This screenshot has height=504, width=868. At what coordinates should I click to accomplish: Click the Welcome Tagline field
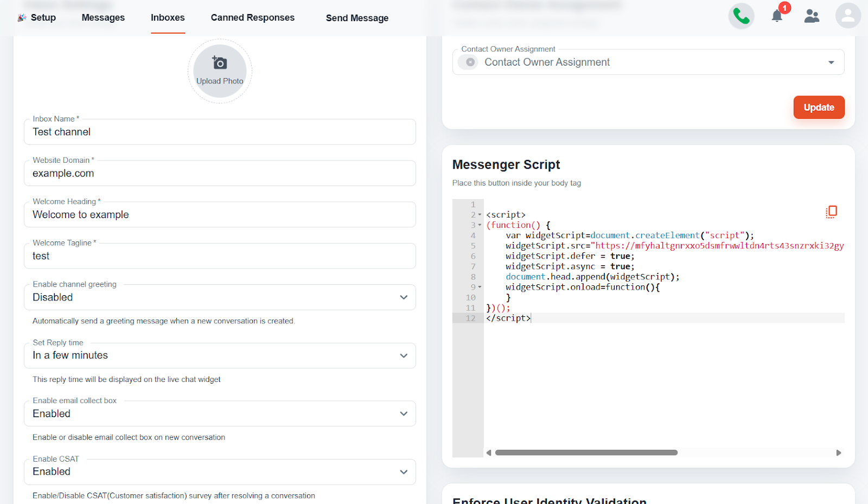click(x=220, y=256)
